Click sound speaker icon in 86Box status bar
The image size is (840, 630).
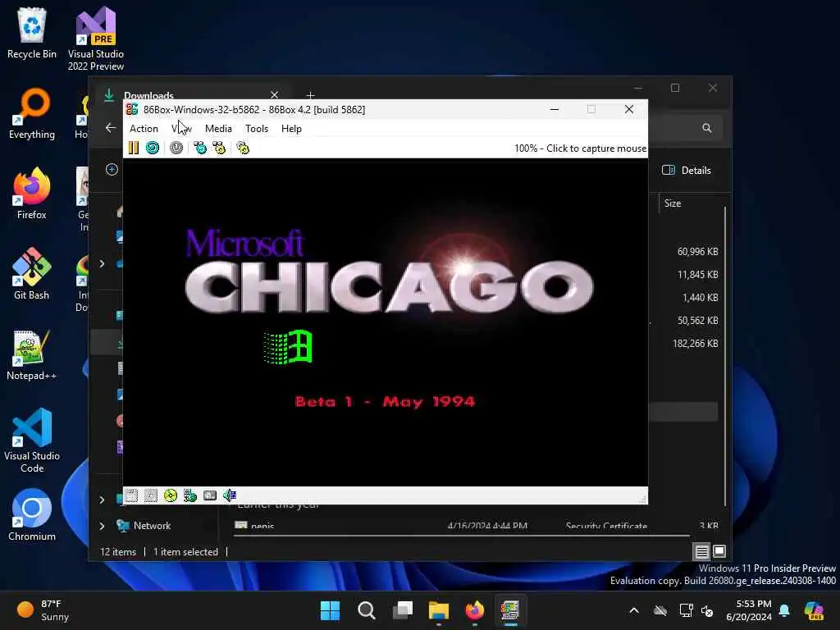coord(230,495)
